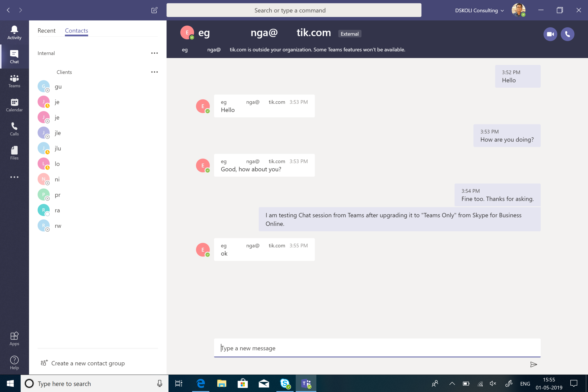Open more options for Clients group
Screen dimensions: 588x392
pos(155,72)
